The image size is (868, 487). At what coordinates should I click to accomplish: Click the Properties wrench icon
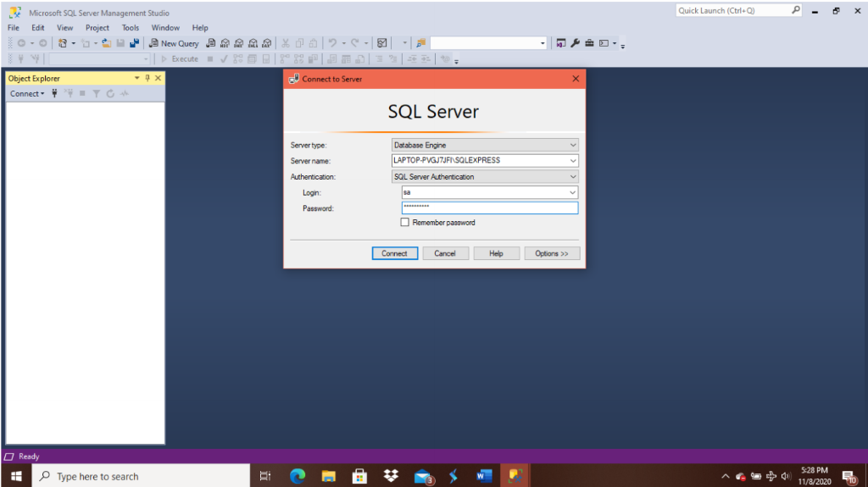[x=576, y=43]
